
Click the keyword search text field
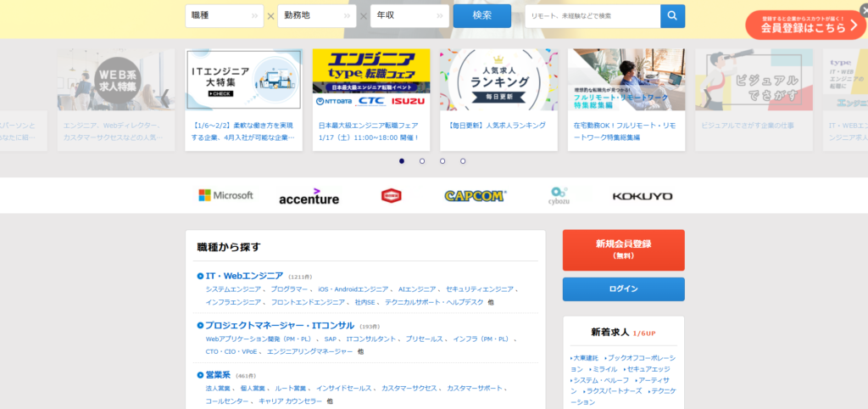(592, 16)
